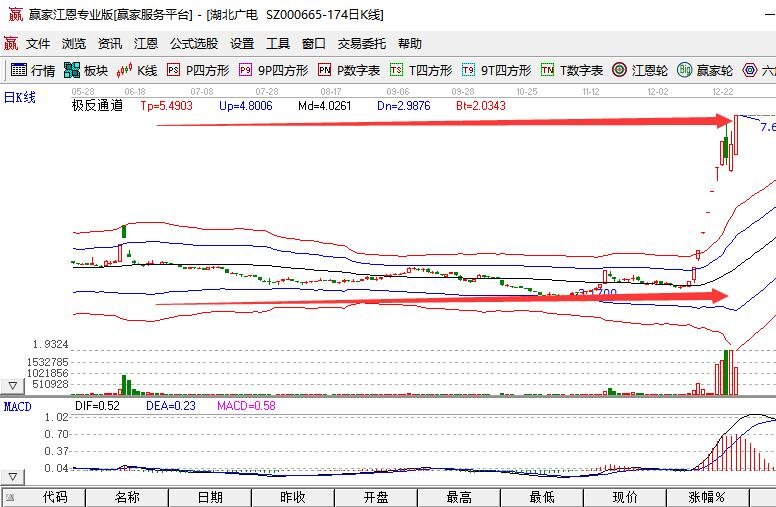Click the DEA=0.23 value
This screenshot has width=776, height=507.
[x=171, y=406]
